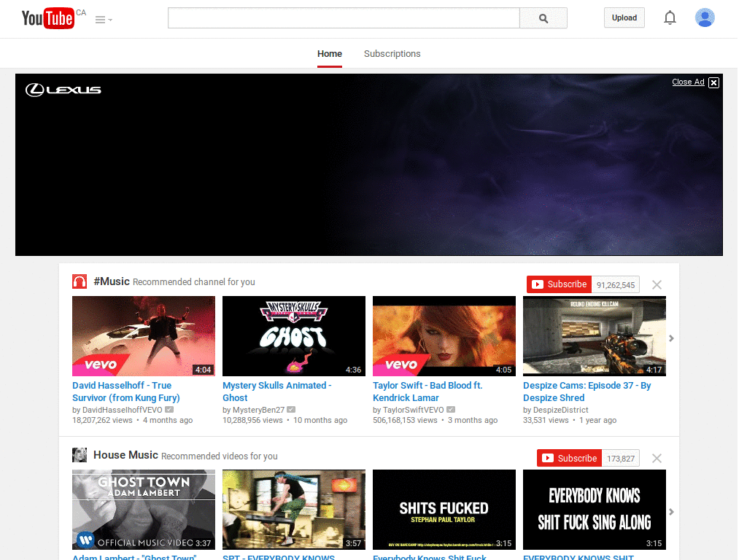This screenshot has height=560, width=747.
Task: Click the 173,827 subscriber count
Action: 621,459
